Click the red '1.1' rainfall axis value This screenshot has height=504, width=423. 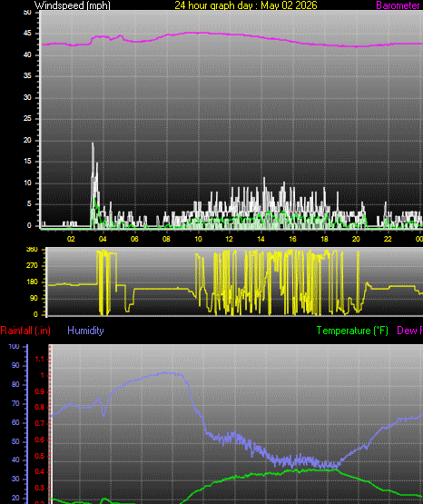(x=40, y=359)
